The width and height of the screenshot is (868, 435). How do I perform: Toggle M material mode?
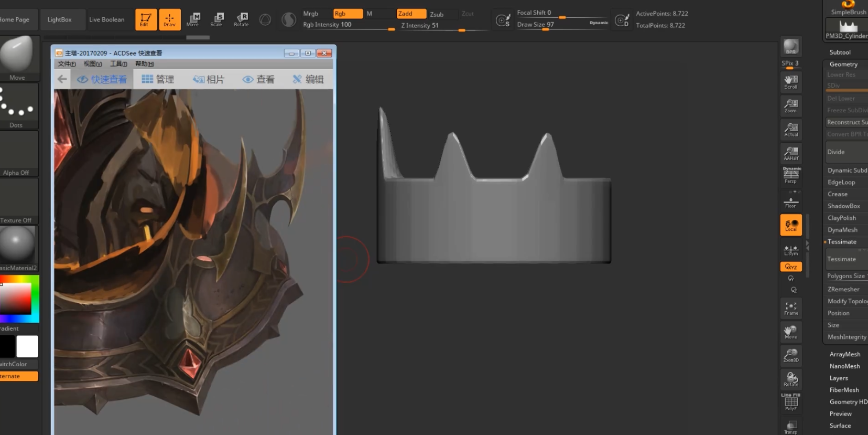pyautogui.click(x=369, y=14)
